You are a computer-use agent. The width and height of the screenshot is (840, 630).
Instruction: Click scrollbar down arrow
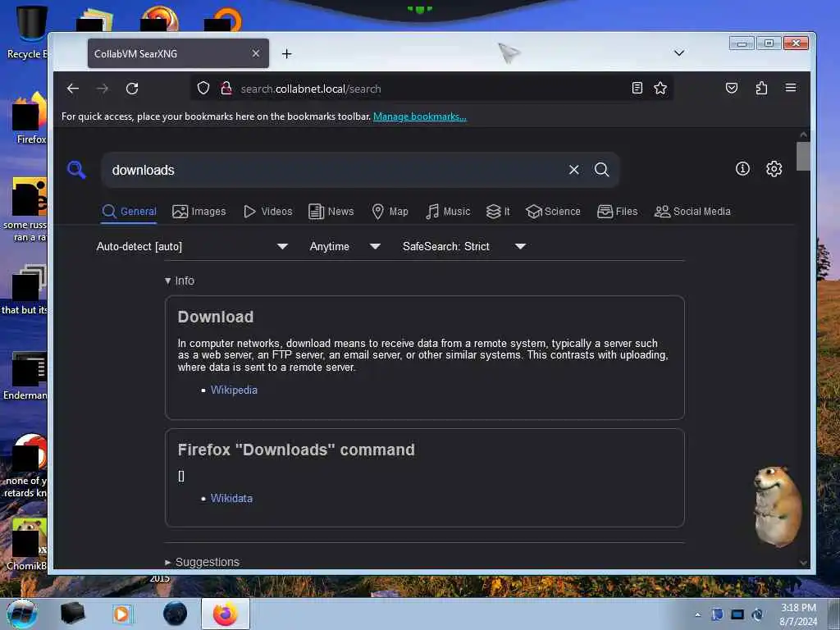pyautogui.click(x=802, y=563)
